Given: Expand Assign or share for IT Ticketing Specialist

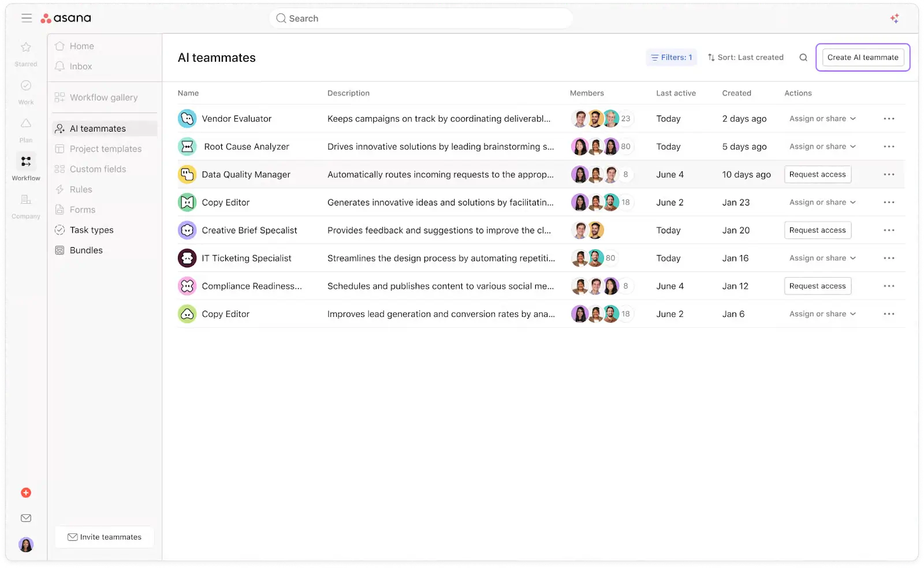Looking at the screenshot, I should coord(821,258).
